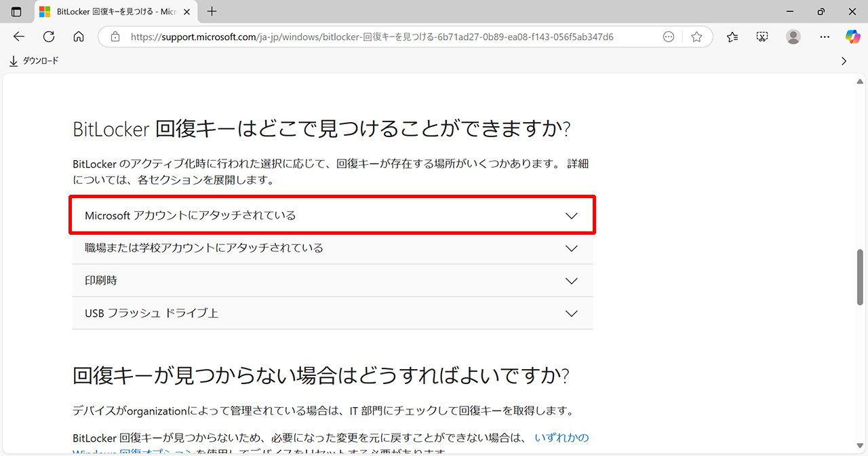
Task: Maximize the Edge browser window
Action: pos(821,12)
